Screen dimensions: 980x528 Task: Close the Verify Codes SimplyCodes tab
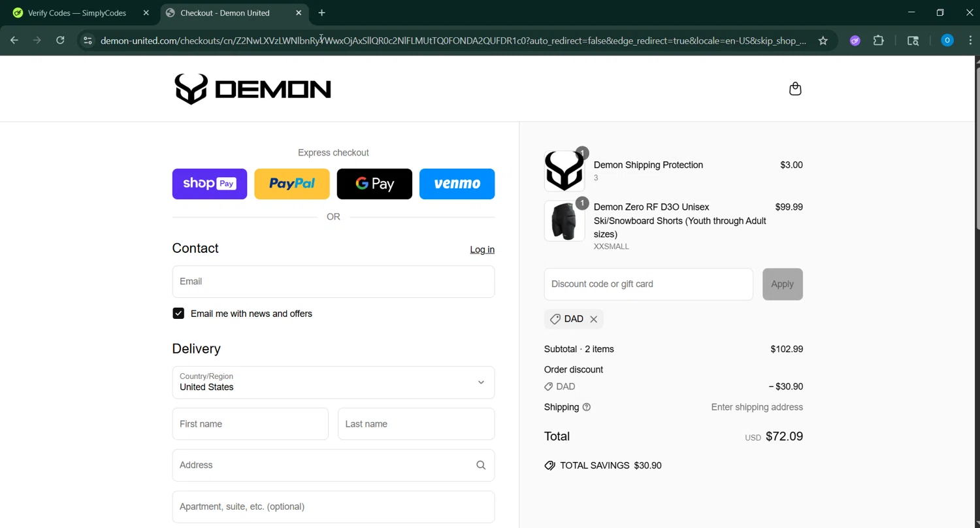point(146,13)
